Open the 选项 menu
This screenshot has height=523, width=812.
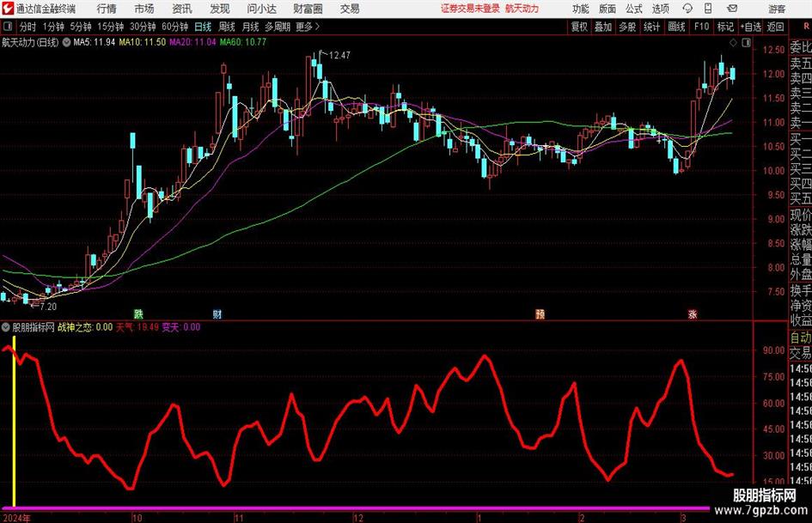click(660, 9)
